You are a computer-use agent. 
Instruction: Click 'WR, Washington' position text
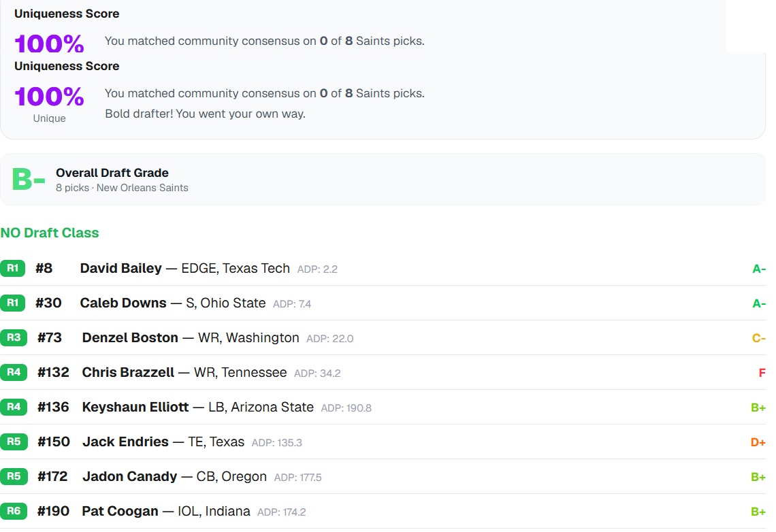pyautogui.click(x=249, y=337)
